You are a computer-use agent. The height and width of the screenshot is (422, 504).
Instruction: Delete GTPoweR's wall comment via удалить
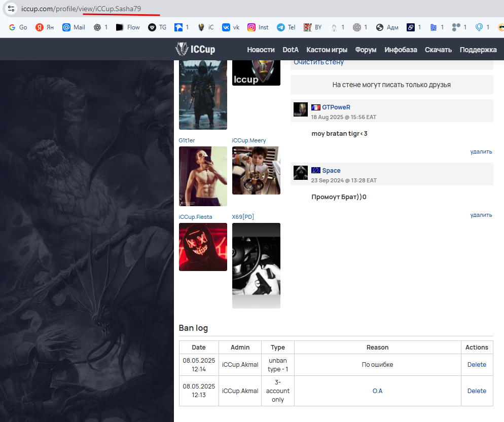click(481, 151)
